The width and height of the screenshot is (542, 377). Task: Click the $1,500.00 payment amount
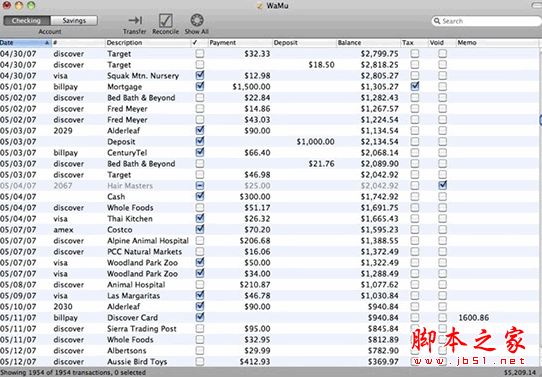251,87
